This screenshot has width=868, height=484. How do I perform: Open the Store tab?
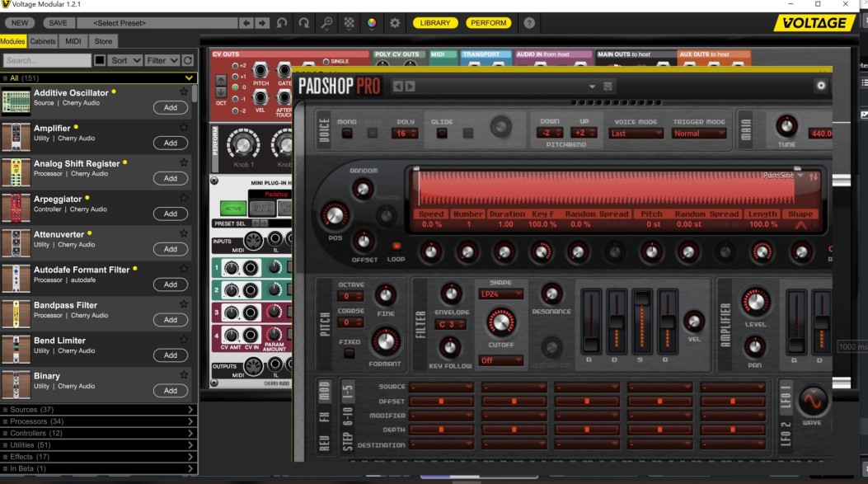[103, 41]
